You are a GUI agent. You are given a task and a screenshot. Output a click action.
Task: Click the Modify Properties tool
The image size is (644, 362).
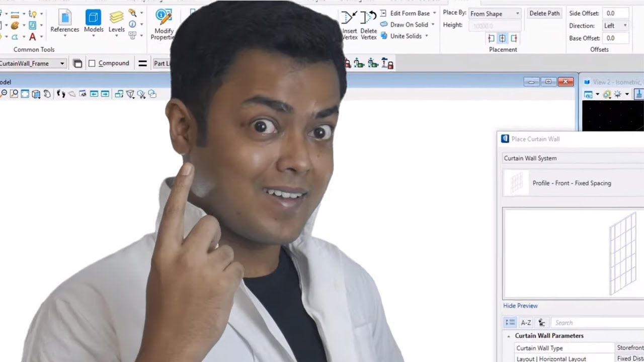pyautogui.click(x=164, y=24)
